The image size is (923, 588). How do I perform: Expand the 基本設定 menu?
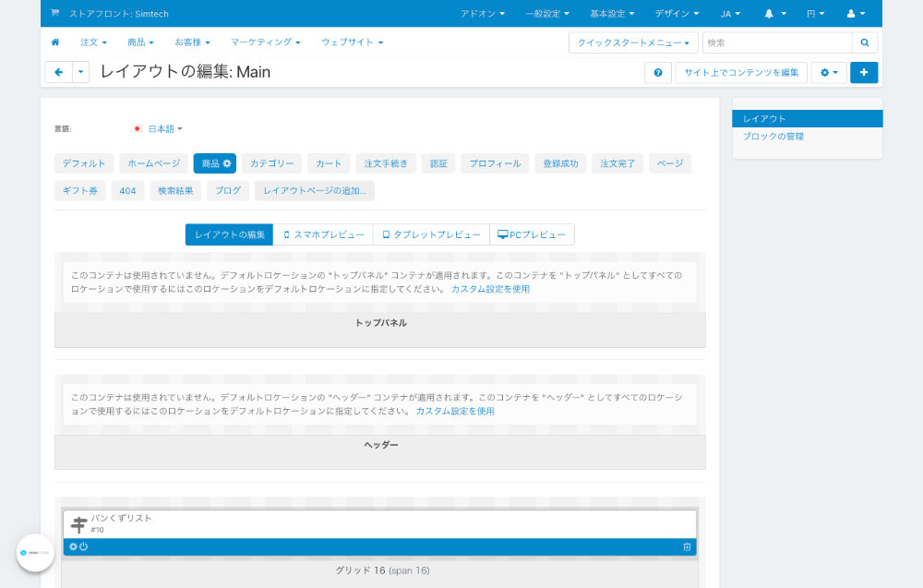tap(612, 14)
